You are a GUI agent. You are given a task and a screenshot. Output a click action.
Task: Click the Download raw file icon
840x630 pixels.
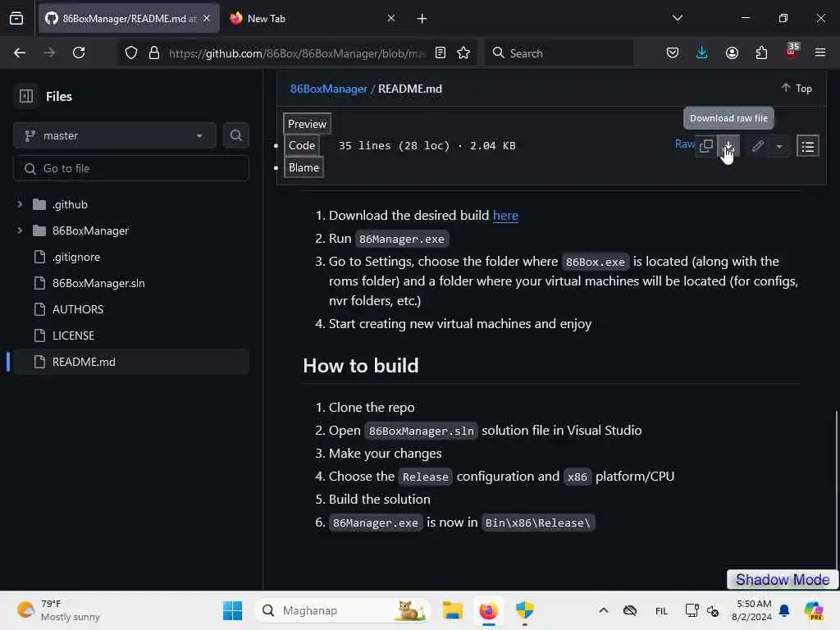point(728,146)
